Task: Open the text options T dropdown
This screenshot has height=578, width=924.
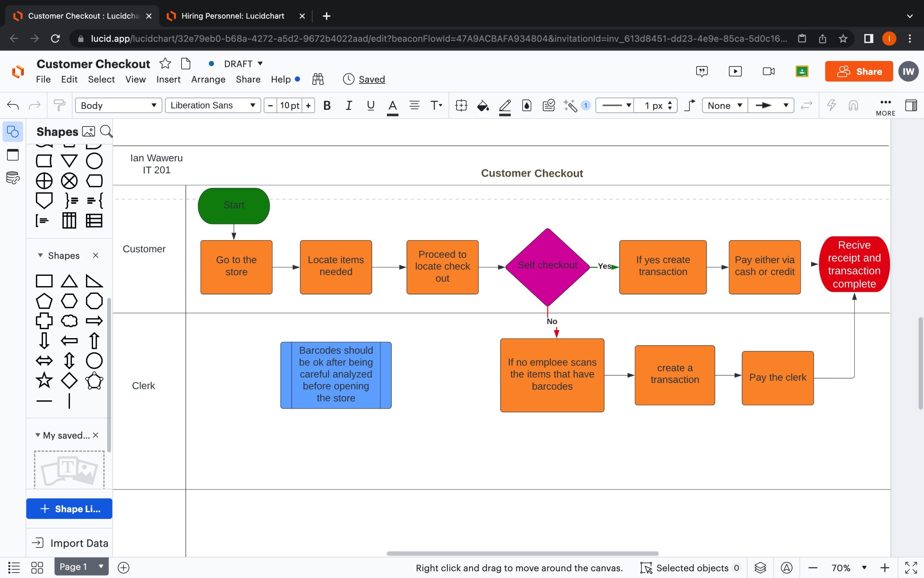Action: tap(436, 105)
